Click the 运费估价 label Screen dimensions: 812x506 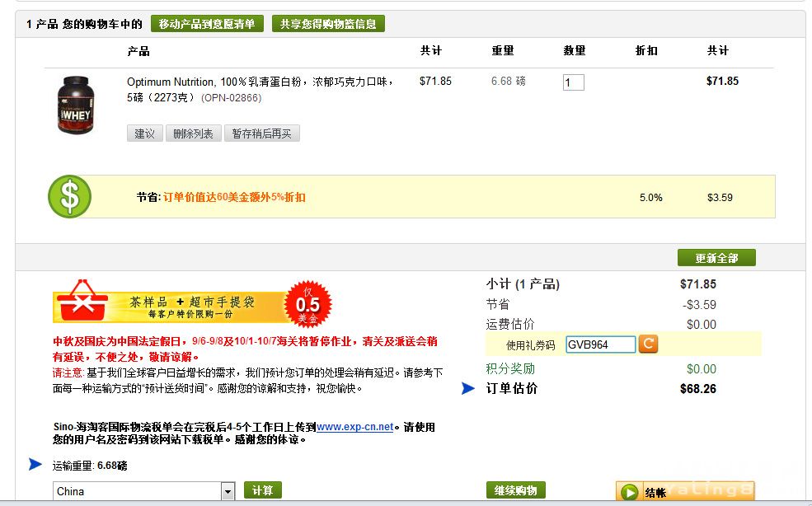(x=510, y=324)
